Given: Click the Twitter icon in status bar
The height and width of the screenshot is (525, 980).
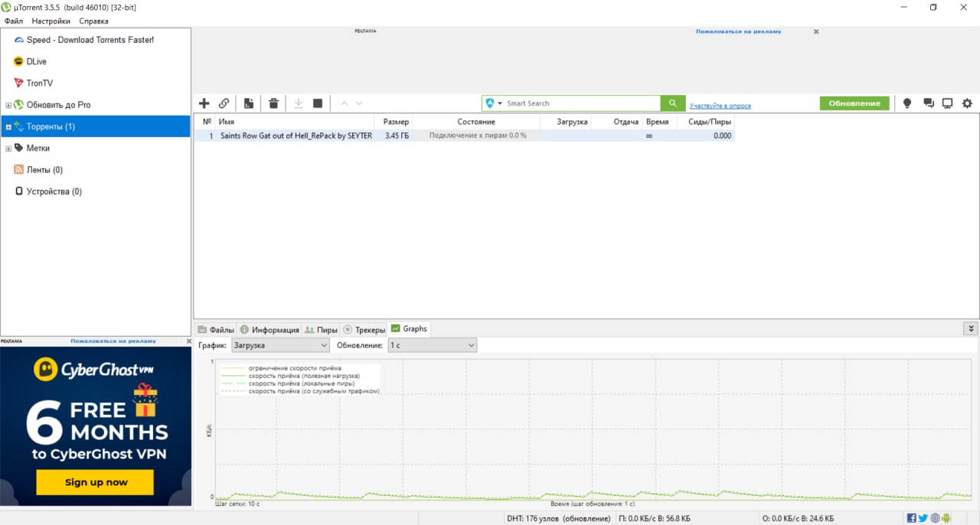Looking at the screenshot, I should click(923, 518).
